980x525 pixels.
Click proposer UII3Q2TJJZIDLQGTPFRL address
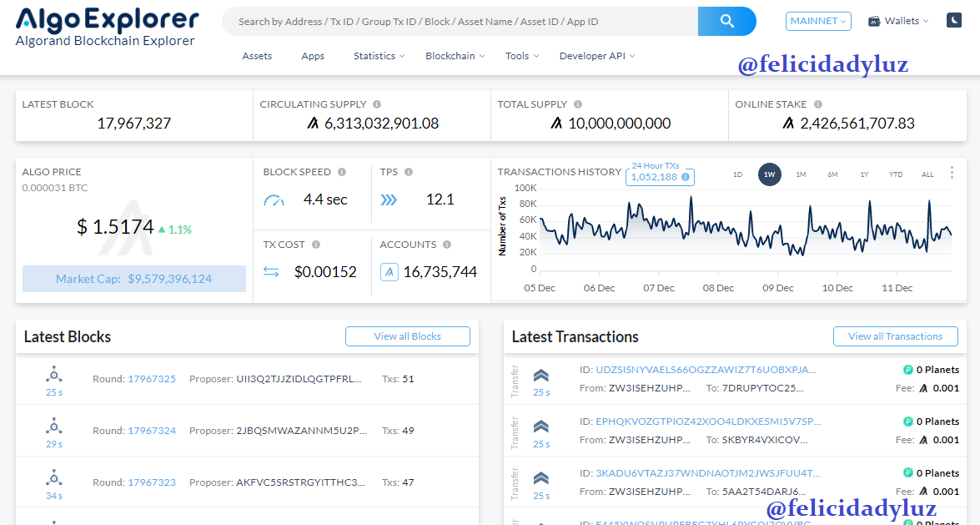[x=299, y=379]
